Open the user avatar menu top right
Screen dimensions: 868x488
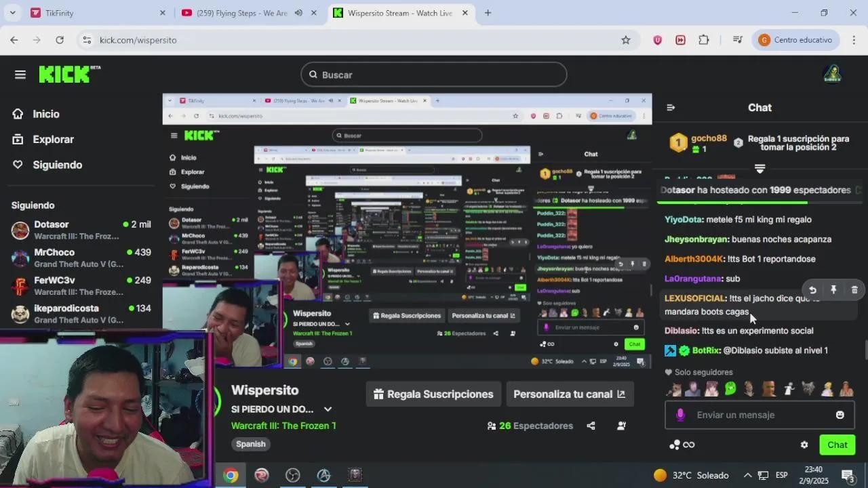point(831,75)
